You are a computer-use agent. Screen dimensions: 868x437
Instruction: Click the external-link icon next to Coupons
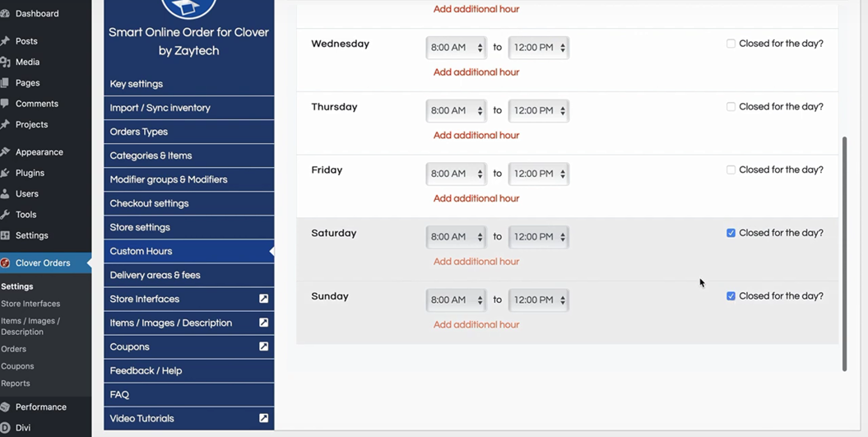tap(263, 346)
